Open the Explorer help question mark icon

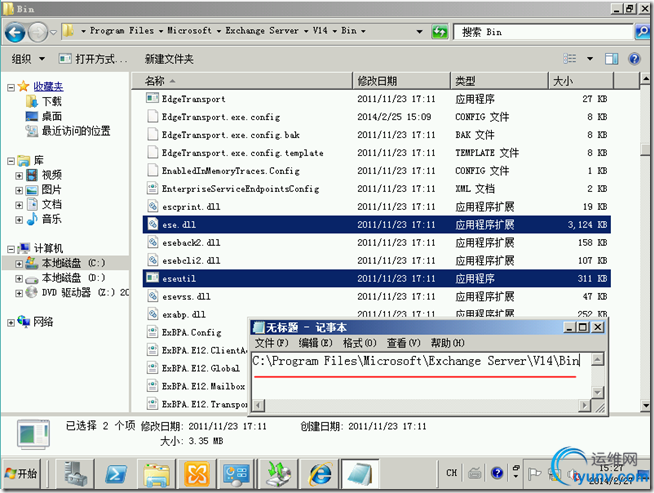tap(634, 59)
